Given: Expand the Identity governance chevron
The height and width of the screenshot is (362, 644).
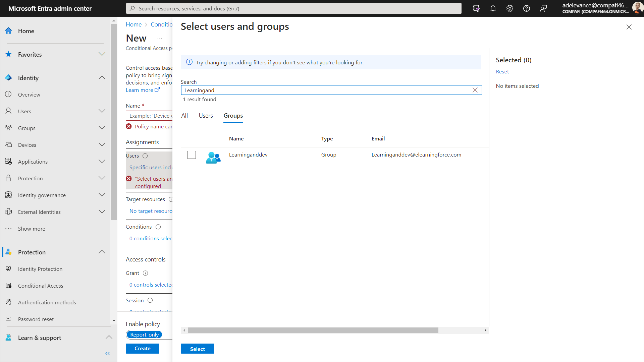Looking at the screenshot, I should coord(102,195).
